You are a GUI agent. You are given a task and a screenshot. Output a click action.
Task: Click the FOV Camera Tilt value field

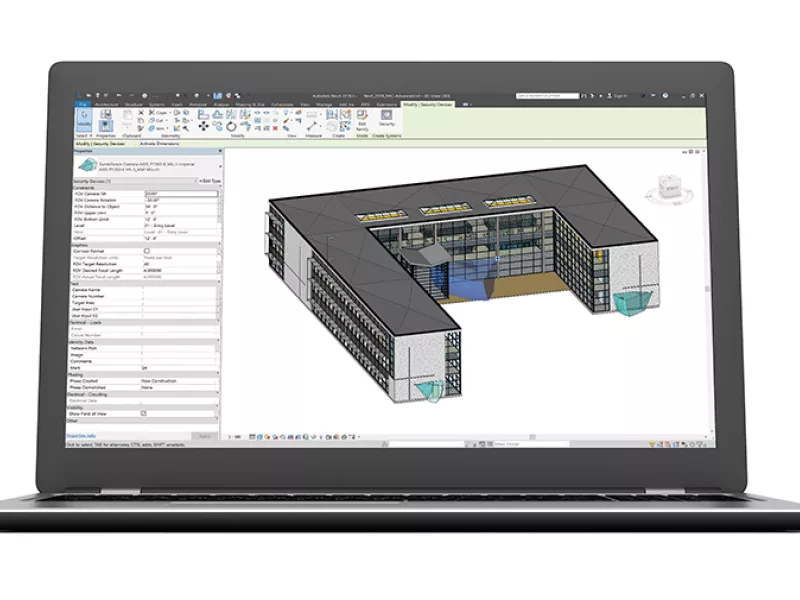(180, 193)
